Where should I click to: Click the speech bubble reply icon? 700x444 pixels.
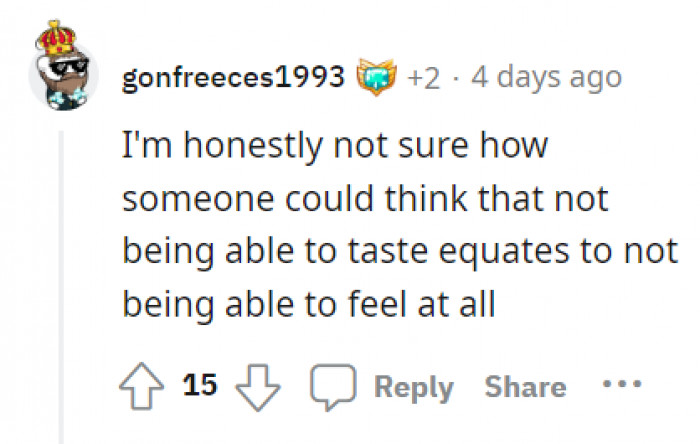[329, 387]
